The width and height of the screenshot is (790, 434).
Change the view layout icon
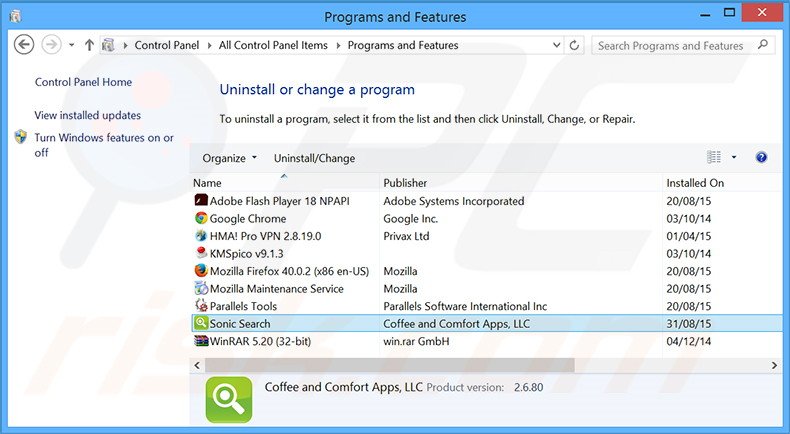pyautogui.click(x=714, y=157)
